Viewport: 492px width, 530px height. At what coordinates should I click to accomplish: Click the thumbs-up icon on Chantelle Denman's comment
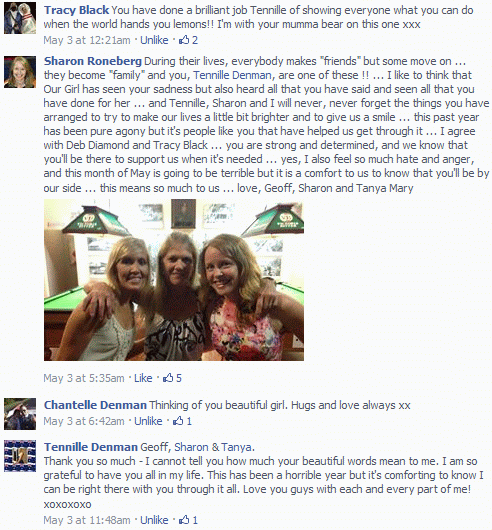[x=178, y=421]
